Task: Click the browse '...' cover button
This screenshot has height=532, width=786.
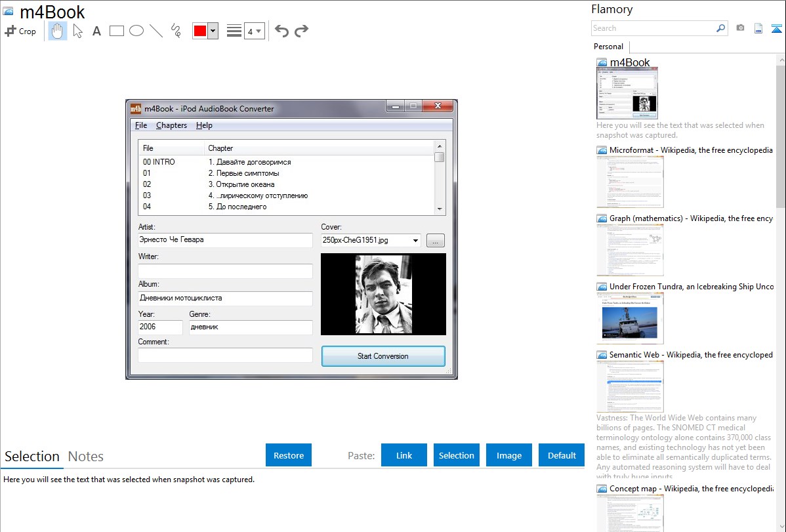Action: coord(435,241)
